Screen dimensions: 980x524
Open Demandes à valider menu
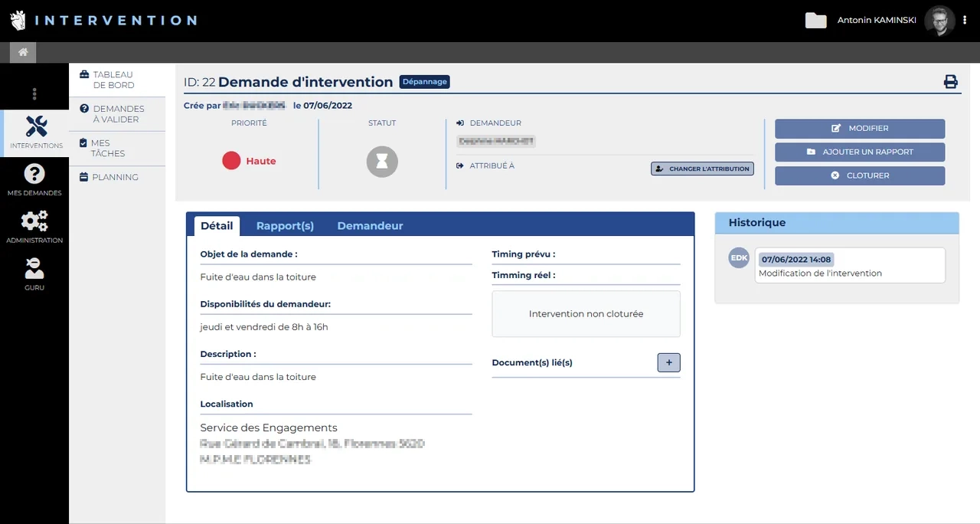point(117,114)
